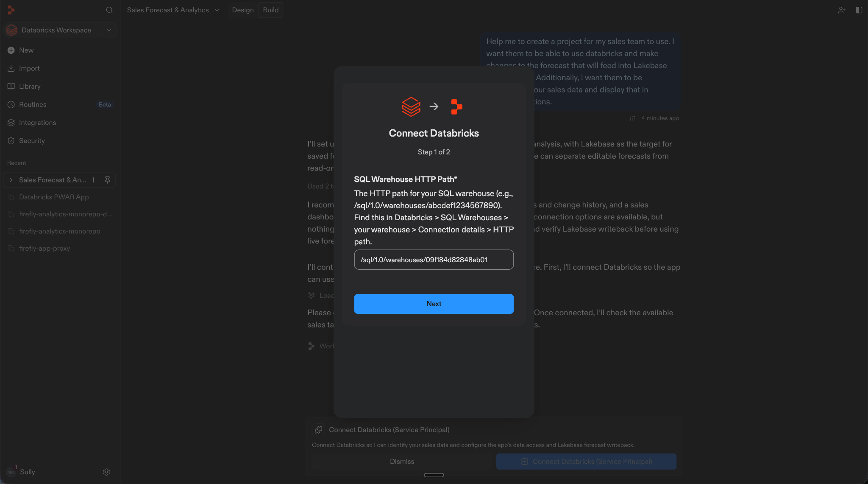
Task: Expand the Databricks Workspace dropdown
Action: click(60, 30)
